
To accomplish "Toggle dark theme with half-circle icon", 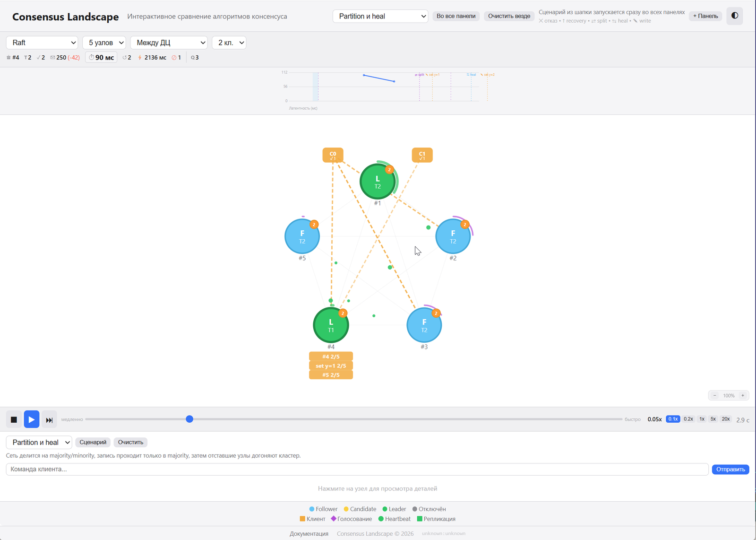I will tap(734, 16).
